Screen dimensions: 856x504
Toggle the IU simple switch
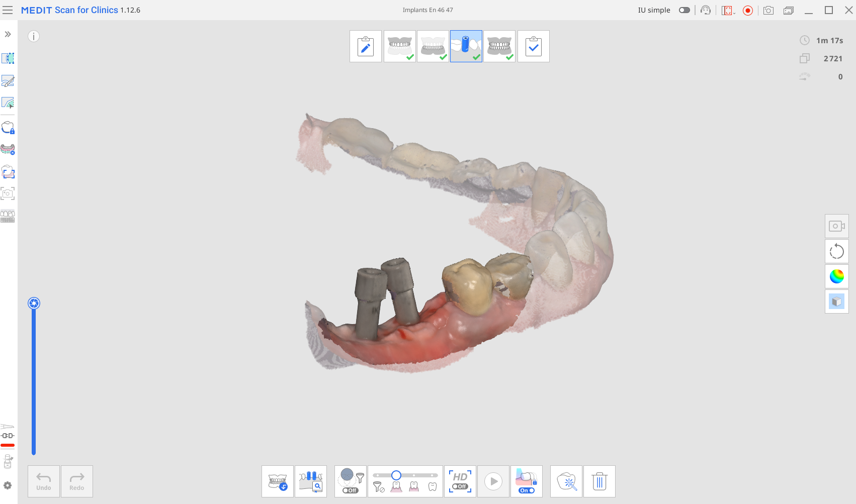684,10
